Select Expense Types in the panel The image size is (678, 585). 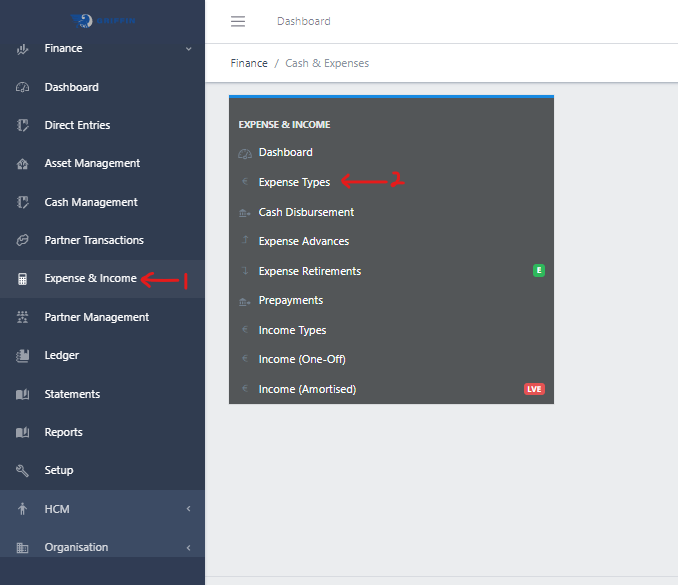[x=294, y=182]
